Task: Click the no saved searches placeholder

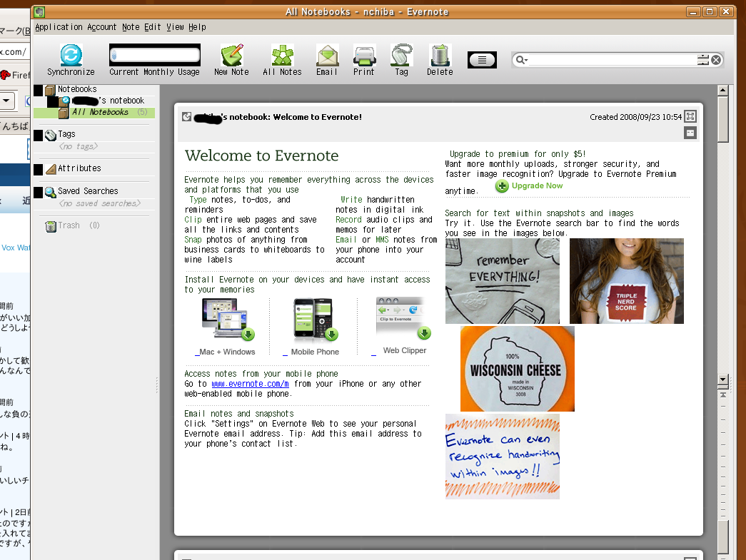Action: pyautogui.click(x=100, y=203)
